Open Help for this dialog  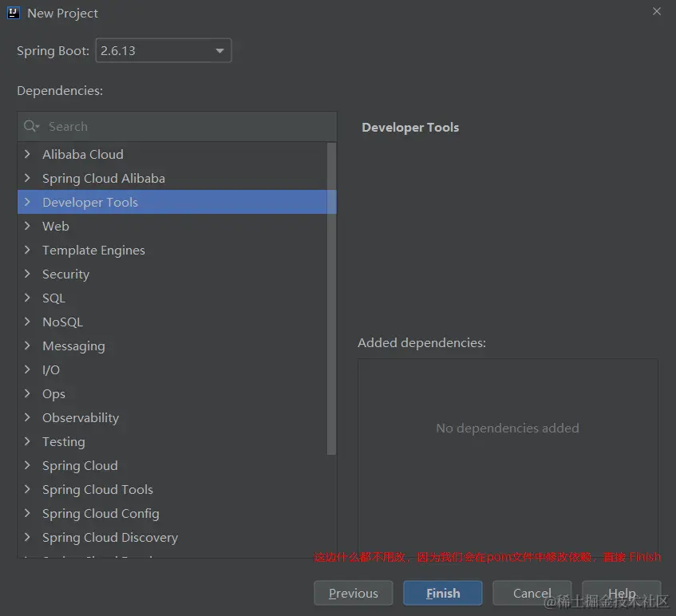[622, 593]
